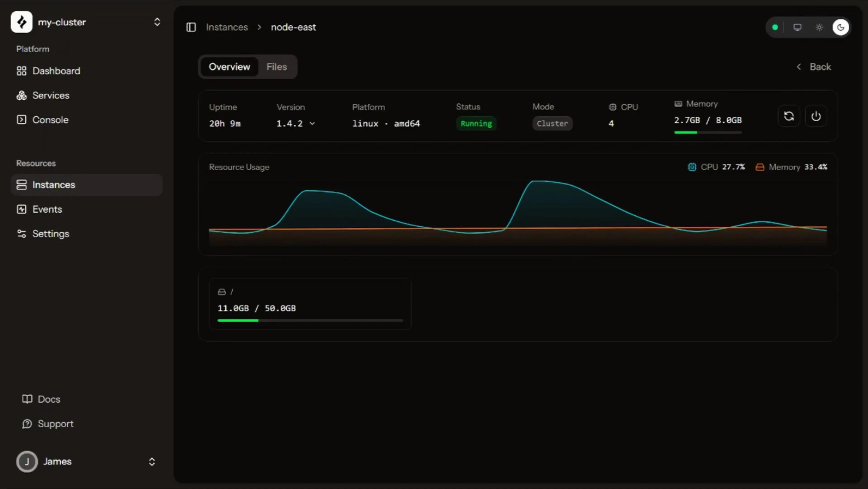The width and height of the screenshot is (868, 489).
Task: Open the Events page
Action: [87, 209]
